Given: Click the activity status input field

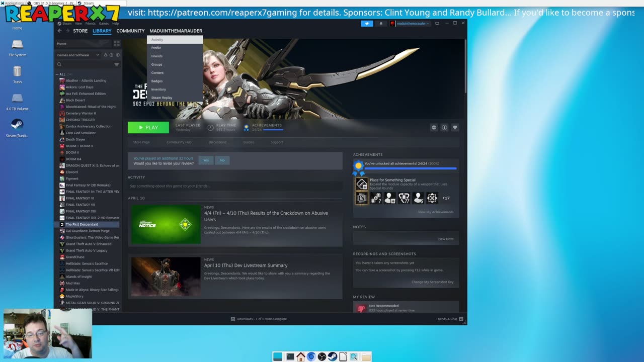Looking at the screenshot, I should (235, 186).
